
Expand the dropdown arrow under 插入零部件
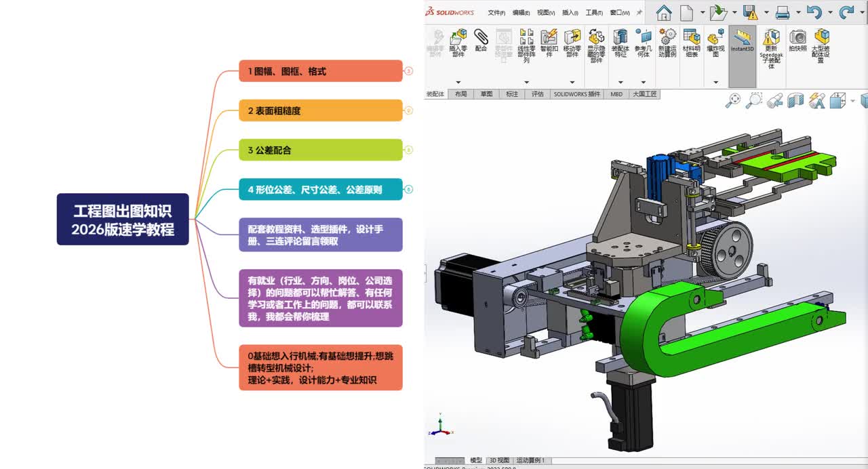[458, 83]
